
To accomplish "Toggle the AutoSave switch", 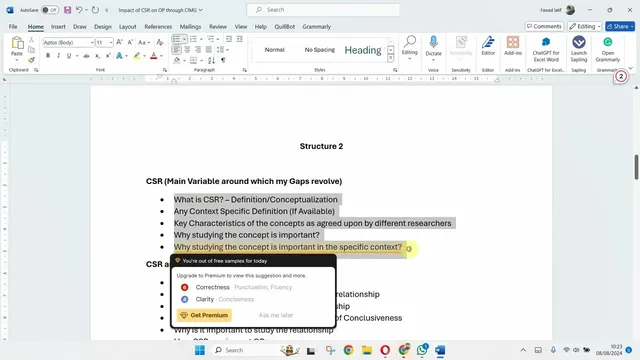I will (x=49, y=10).
